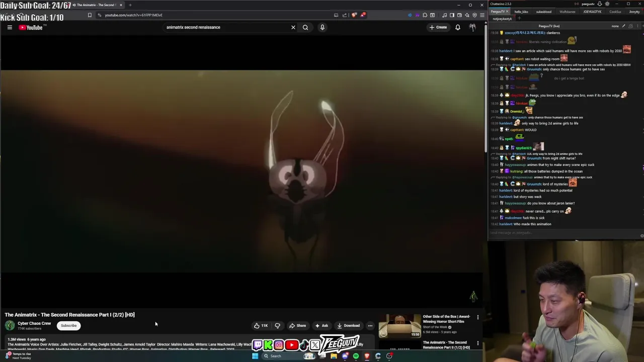The image size is (644, 362).
Task: Switch to CookSux tab in Chatterino
Action: click(615, 12)
